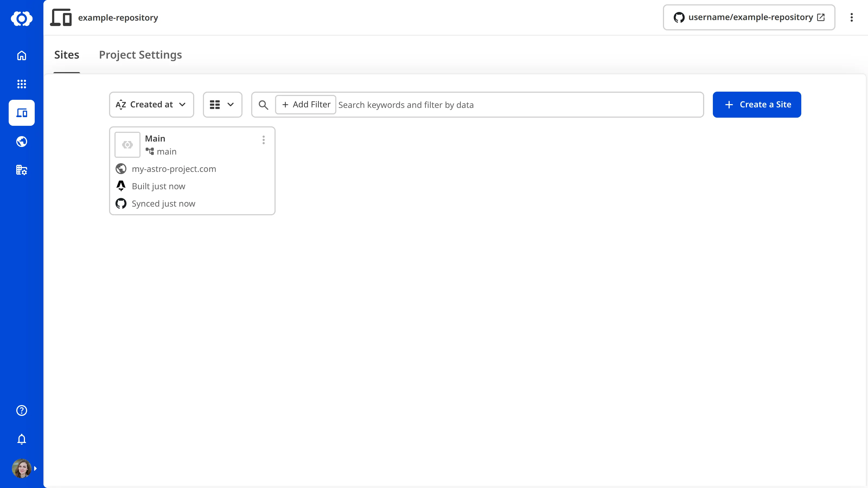Open the user avatar account menu
Image resolution: width=868 pixels, height=488 pixels.
pyautogui.click(x=22, y=468)
